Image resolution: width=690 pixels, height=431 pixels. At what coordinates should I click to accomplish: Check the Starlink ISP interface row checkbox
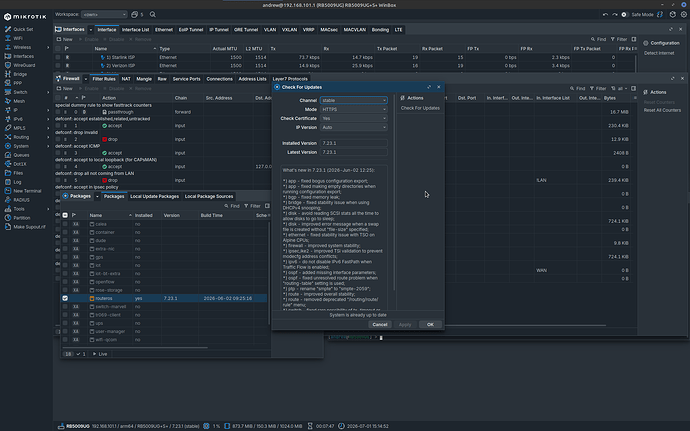[58, 57]
